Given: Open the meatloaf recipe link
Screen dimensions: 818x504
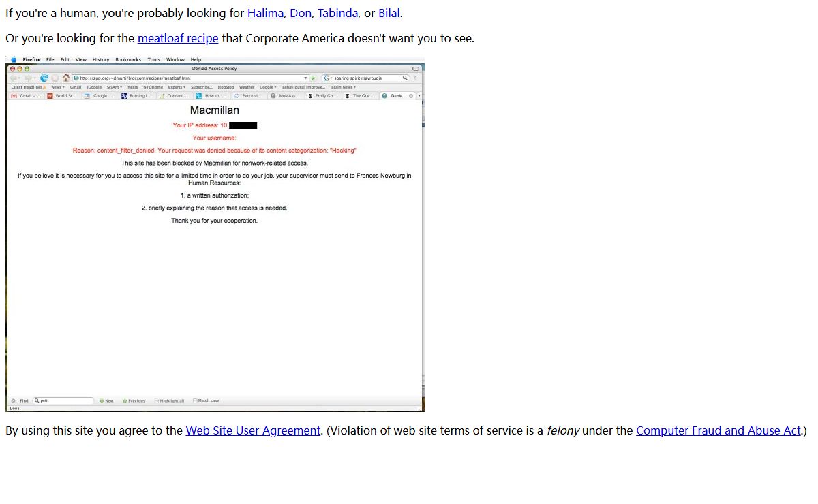Looking at the screenshot, I should [178, 38].
